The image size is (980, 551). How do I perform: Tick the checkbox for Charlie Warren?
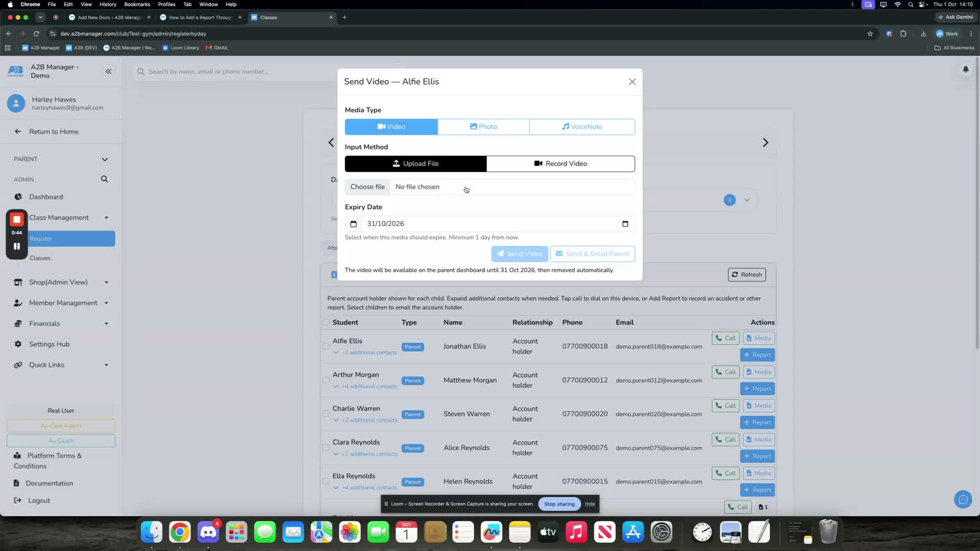326,414
